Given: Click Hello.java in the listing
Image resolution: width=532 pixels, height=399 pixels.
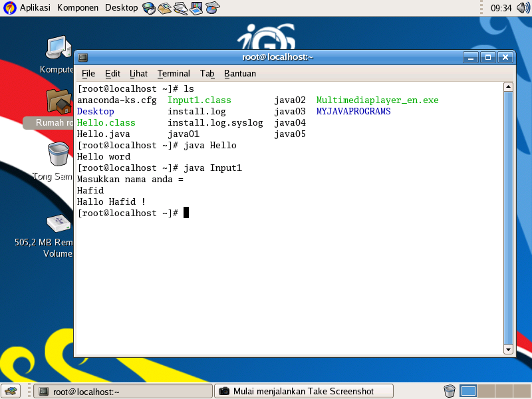Looking at the screenshot, I should 104,134.
